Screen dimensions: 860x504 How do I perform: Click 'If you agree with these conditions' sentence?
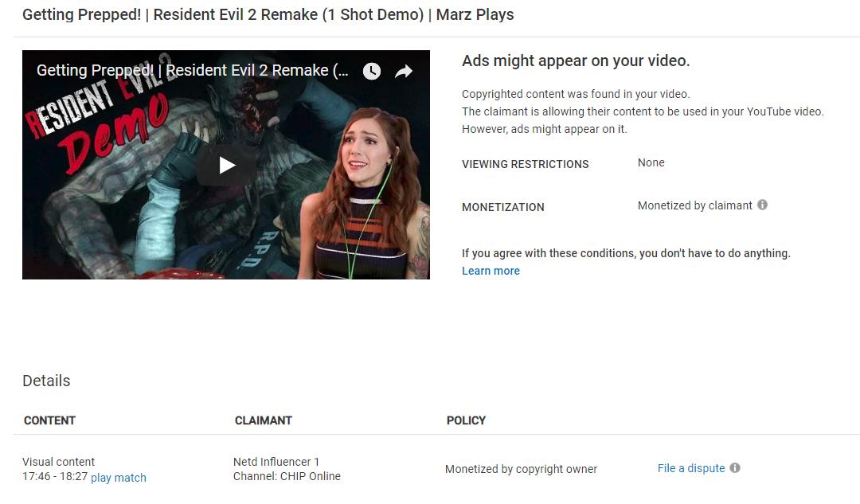[626, 253]
